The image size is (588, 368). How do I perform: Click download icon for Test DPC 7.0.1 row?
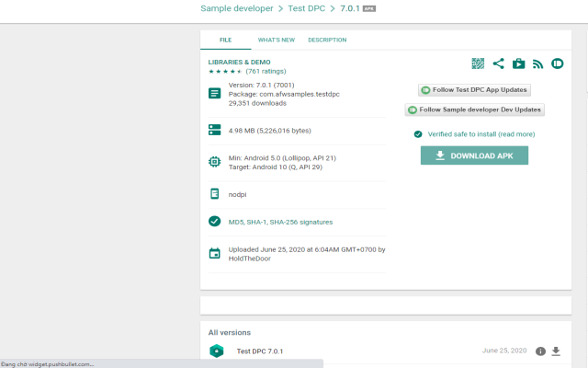click(556, 351)
